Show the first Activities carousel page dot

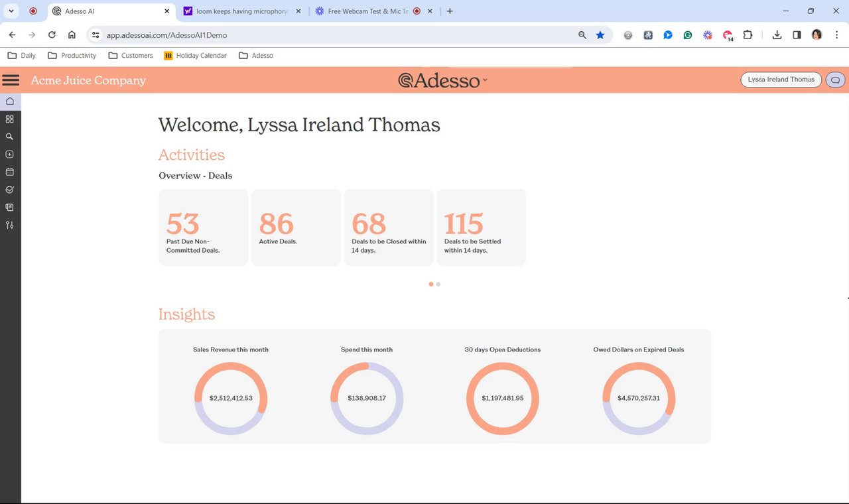(431, 284)
